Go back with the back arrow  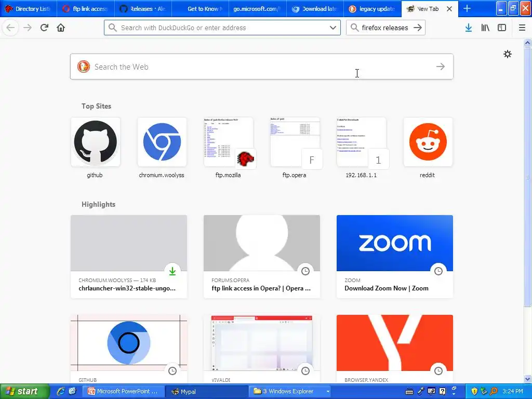tap(10, 28)
